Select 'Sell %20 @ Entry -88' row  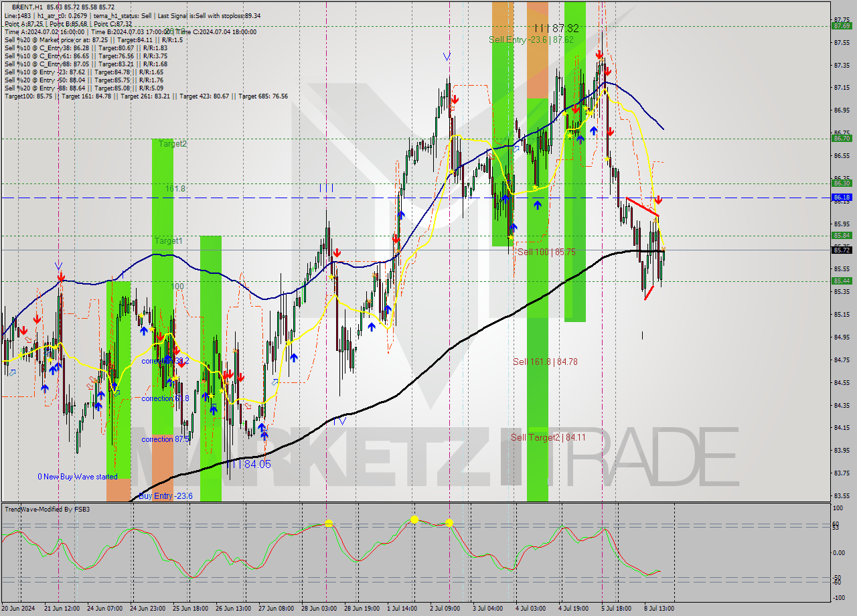(84, 88)
